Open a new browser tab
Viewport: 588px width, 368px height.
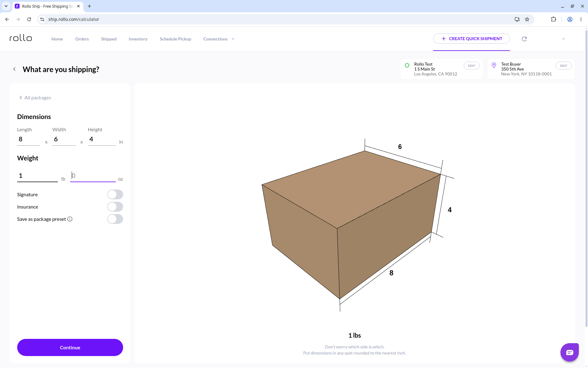[x=89, y=6]
